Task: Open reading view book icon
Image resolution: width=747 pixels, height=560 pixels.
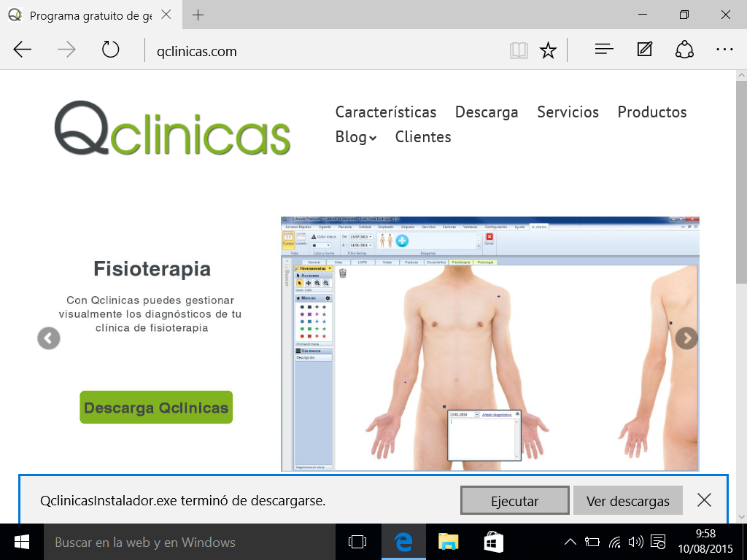Action: click(x=519, y=50)
